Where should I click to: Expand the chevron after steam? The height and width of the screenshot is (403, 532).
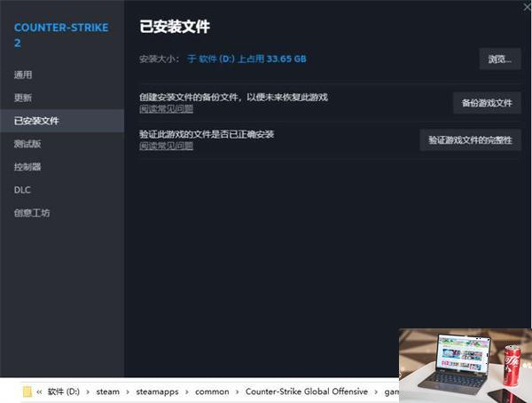[128, 392]
